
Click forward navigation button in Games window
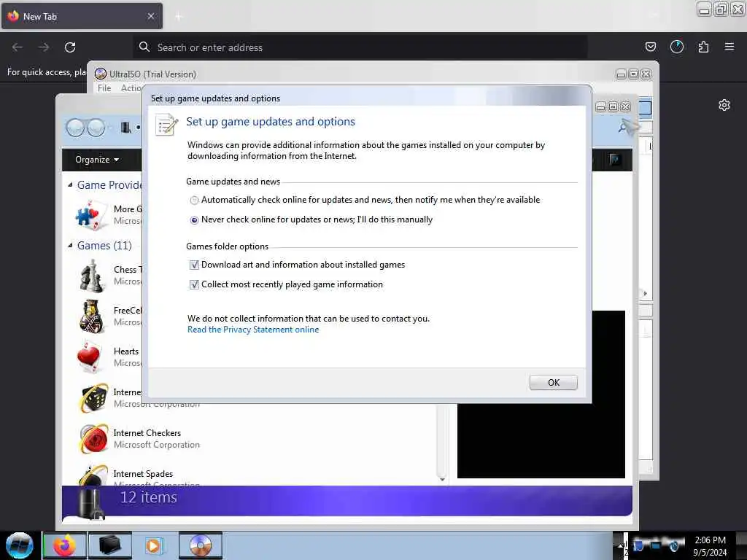tap(96, 128)
